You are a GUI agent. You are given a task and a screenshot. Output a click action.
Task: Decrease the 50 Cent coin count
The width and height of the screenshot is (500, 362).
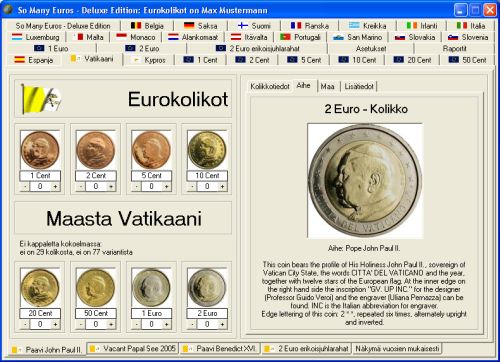(x=81, y=324)
